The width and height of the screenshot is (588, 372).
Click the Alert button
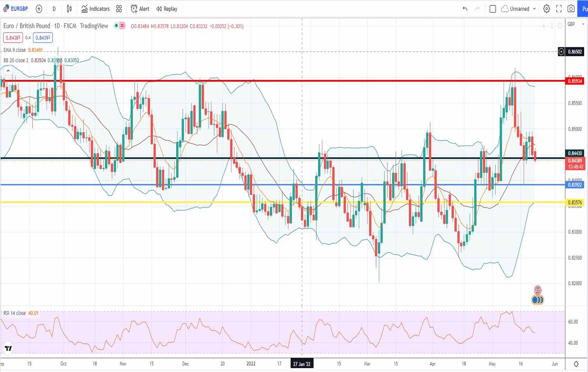[140, 9]
